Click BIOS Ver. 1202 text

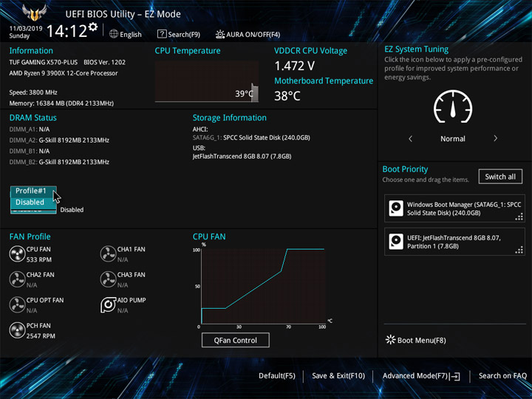[x=104, y=62]
